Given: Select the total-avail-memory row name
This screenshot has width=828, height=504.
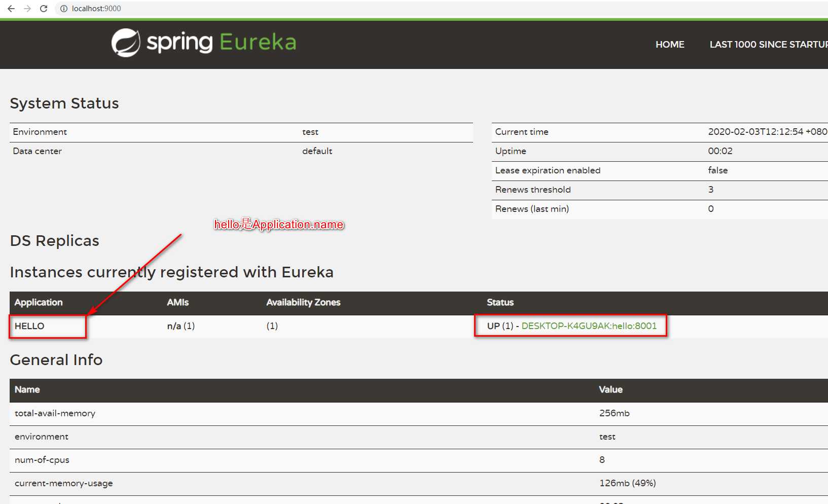Looking at the screenshot, I should coord(55,413).
